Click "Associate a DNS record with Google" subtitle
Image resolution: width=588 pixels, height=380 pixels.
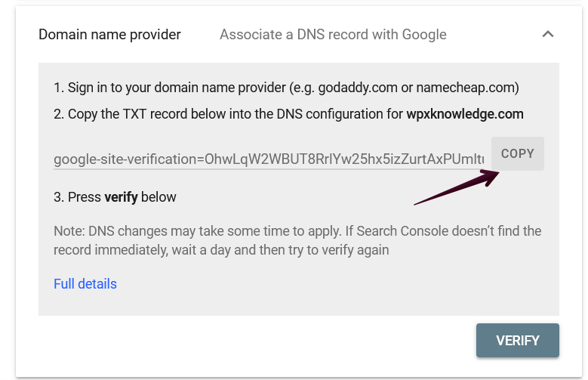click(x=333, y=35)
